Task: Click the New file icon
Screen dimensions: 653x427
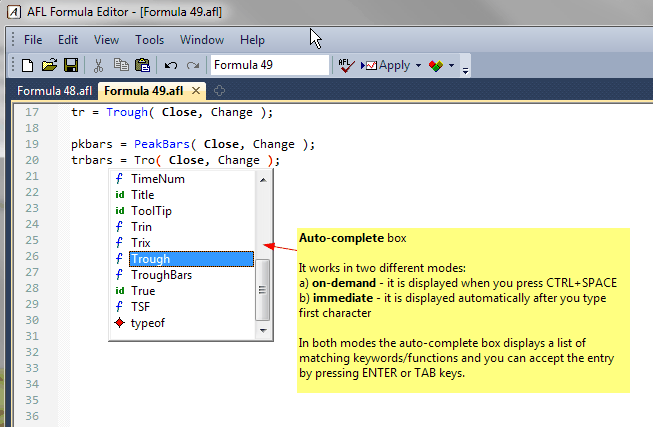Action: point(27,65)
